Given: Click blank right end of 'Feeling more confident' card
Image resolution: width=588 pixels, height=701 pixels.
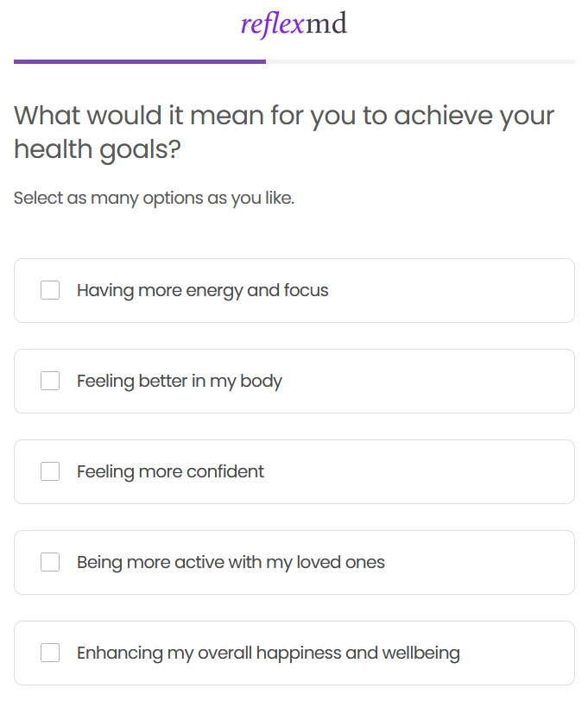Looking at the screenshot, I should click(x=501, y=471).
